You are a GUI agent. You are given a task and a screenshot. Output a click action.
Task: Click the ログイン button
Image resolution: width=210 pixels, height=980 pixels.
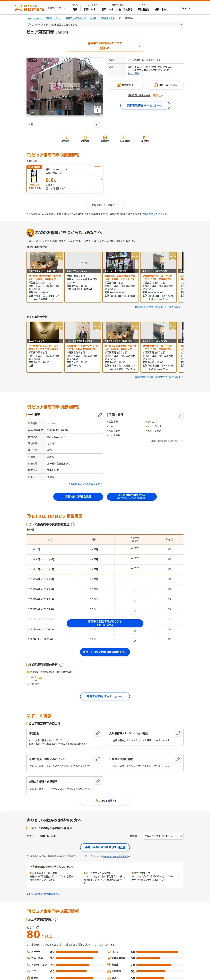click(187, 8)
